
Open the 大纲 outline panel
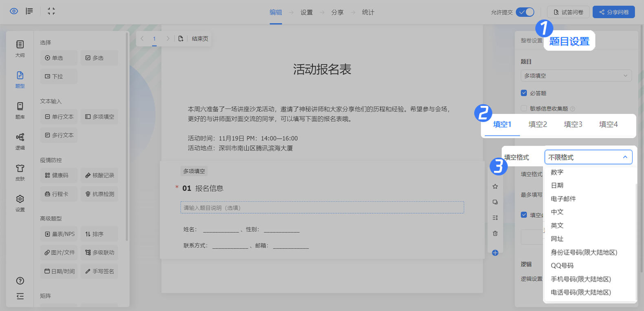point(20,48)
